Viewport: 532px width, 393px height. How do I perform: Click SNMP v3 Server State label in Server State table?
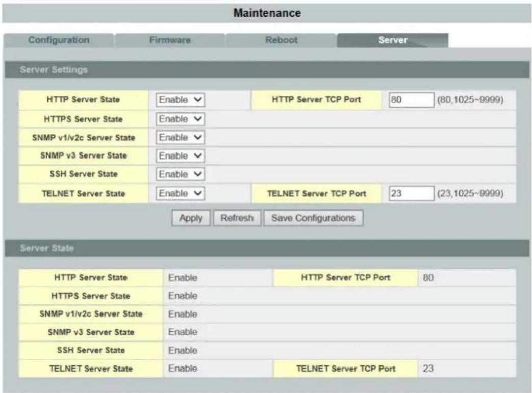(91, 332)
